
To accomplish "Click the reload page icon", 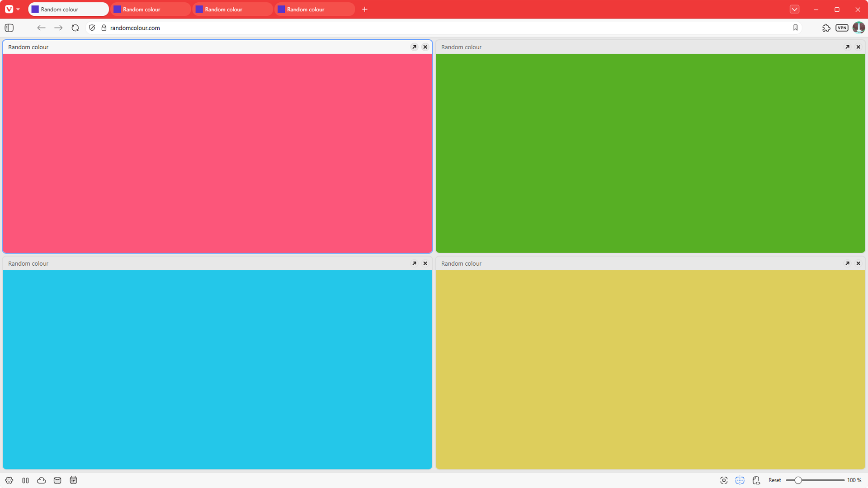I will point(75,28).
